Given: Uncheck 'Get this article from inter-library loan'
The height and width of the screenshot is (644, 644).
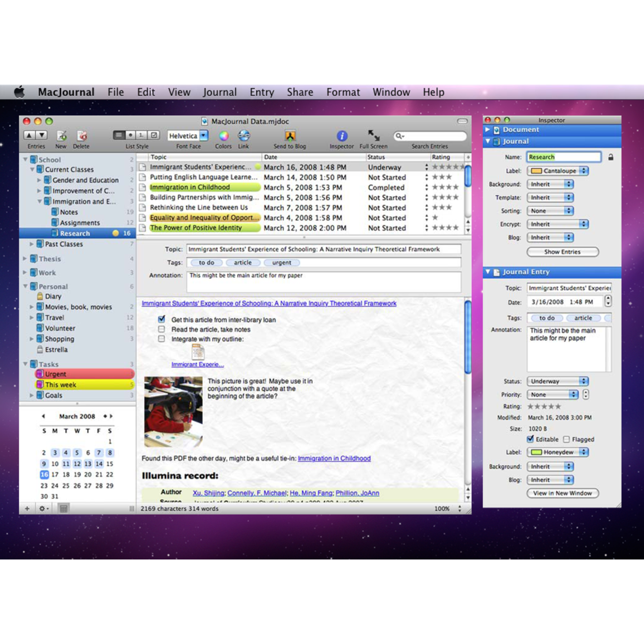Looking at the screenshot, I should [x=162, y=319].
